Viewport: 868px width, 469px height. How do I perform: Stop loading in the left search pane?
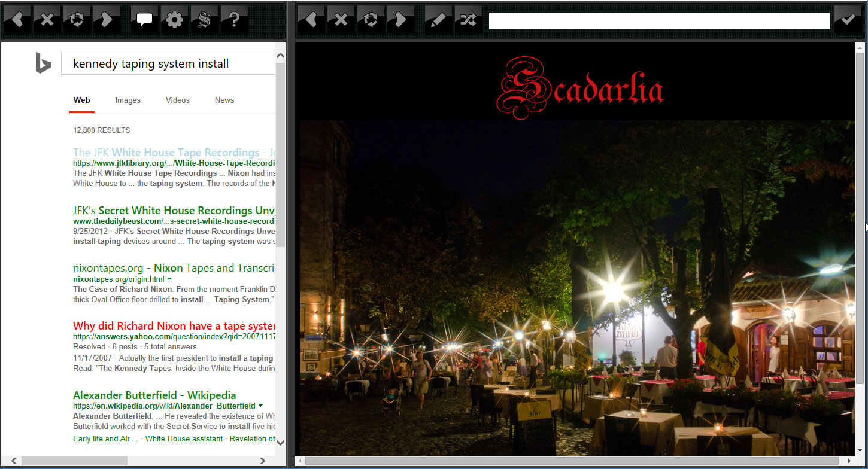(47, 20)
